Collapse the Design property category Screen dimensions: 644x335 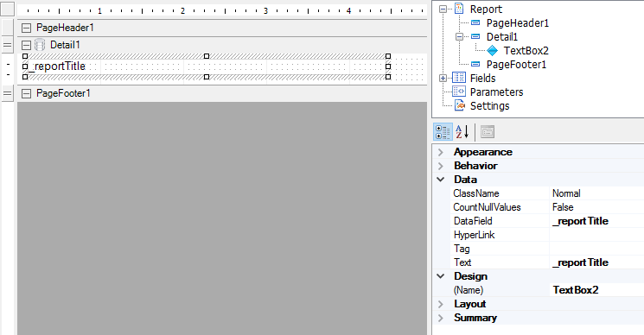point(441,276)
